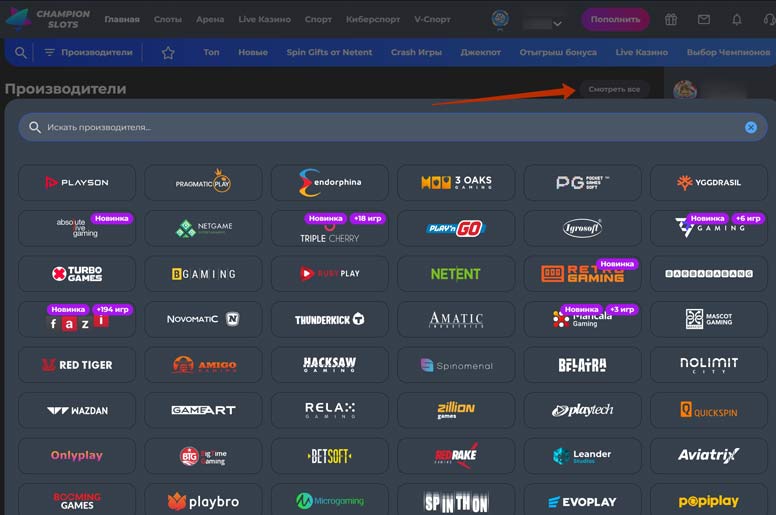Choose the NetEnt provider tile
776x515 pixels.
pos(456,273)
